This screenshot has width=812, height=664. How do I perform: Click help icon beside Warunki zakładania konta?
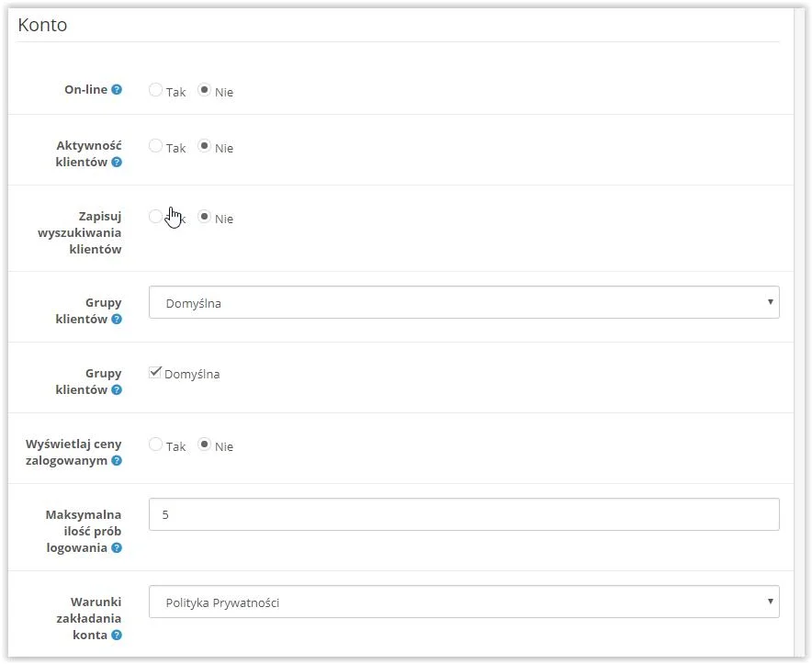click(x=117, y=636)
